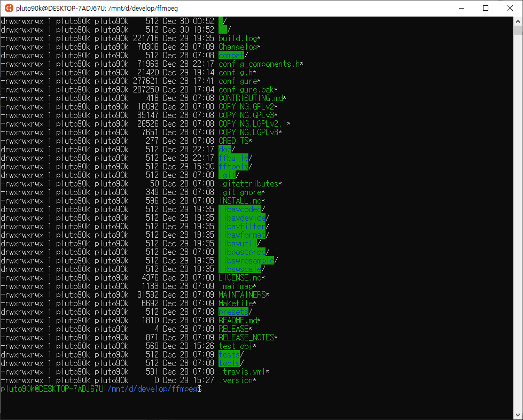523x420 pixels.
Task: Click the libavformat directory name
Action: tap(242, 235)
